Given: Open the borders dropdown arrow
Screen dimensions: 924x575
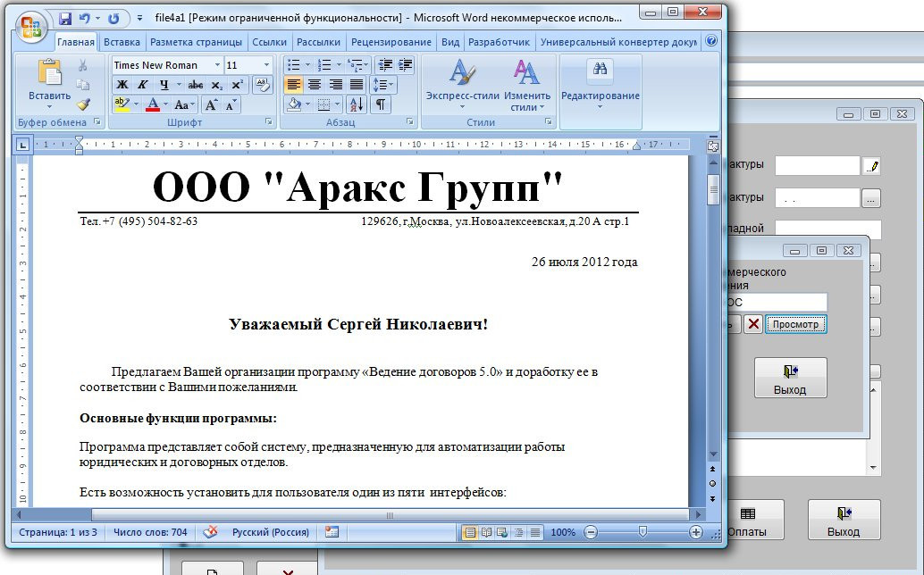Looking at the screenshot, I should (x=338, y=104).
